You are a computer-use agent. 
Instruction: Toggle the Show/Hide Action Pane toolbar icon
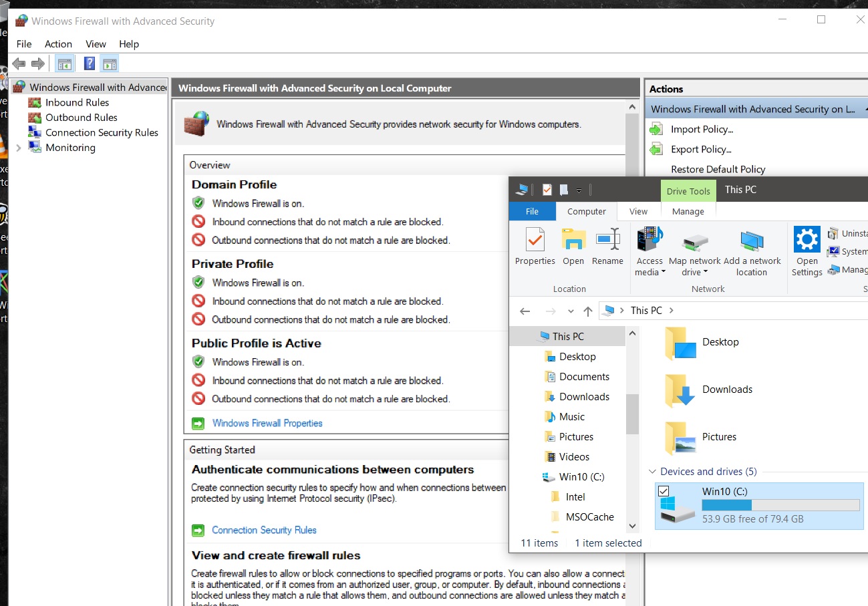[110, 64]
